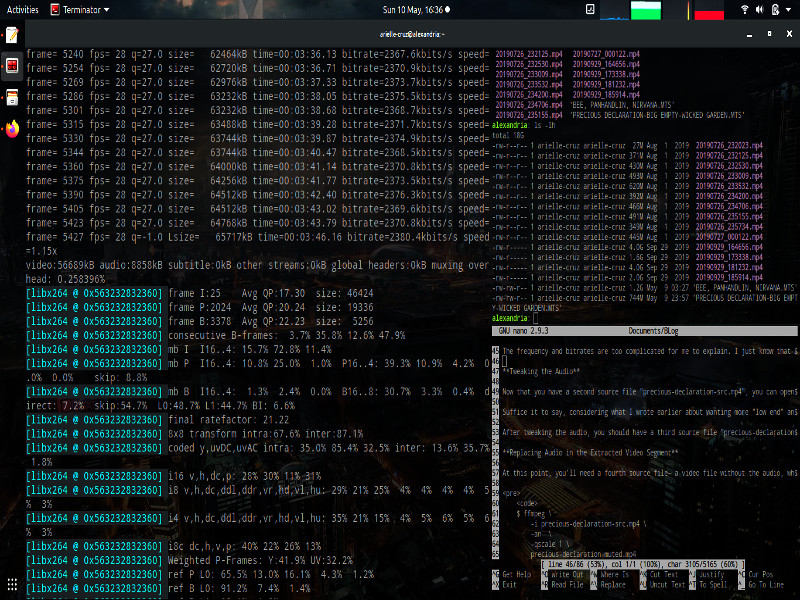The image size is (800, 600).
Task: Show all applications grid
Action: coord(12,584)
